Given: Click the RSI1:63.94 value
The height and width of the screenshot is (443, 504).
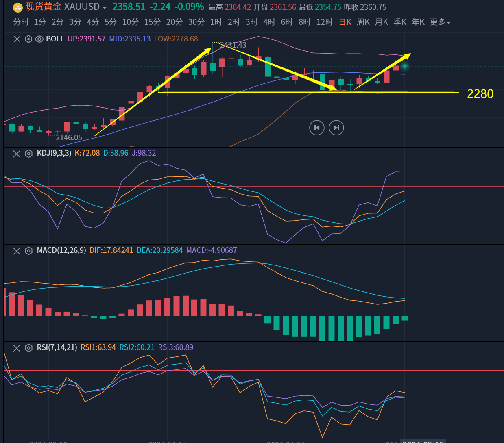Looking at the screenshot, I should pyautogui.click(x=98, y=347).
